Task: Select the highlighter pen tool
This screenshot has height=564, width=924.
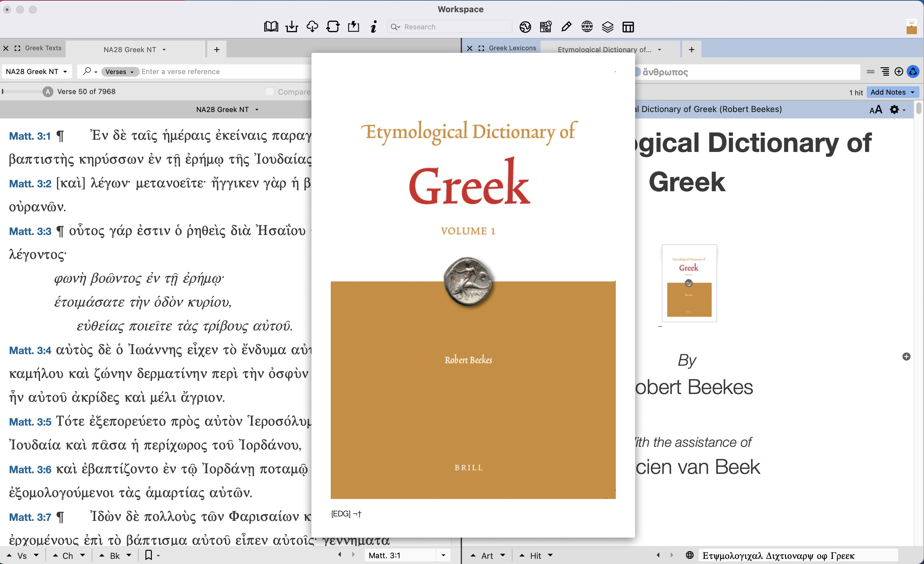Action: pyautogui.click(x=566, y=27)
